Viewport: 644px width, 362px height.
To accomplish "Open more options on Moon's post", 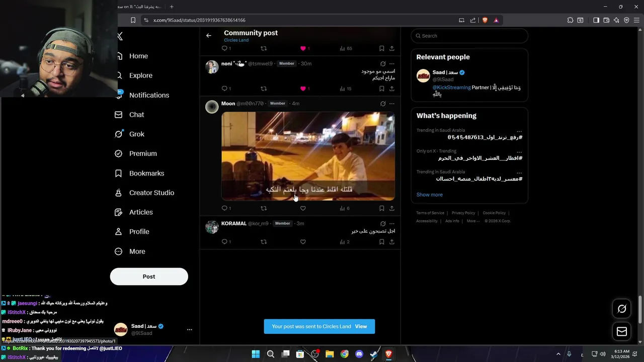I will pos(392,104).
